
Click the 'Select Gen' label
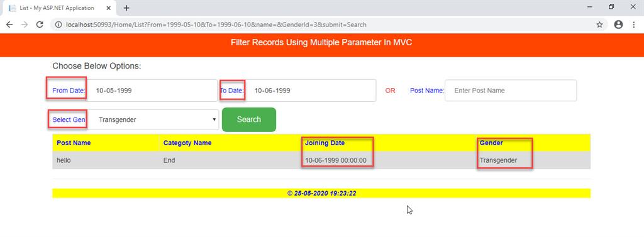69,120
